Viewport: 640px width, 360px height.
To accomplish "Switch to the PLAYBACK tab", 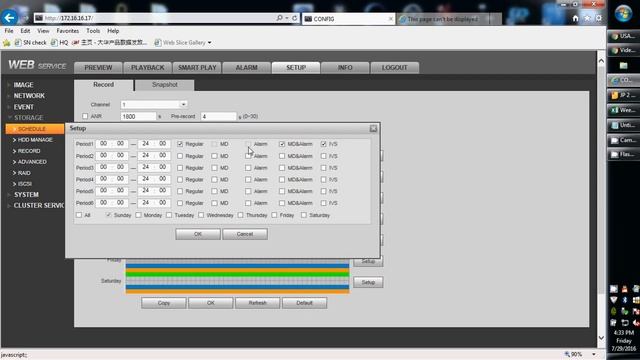I will click(x=147, y=67).
